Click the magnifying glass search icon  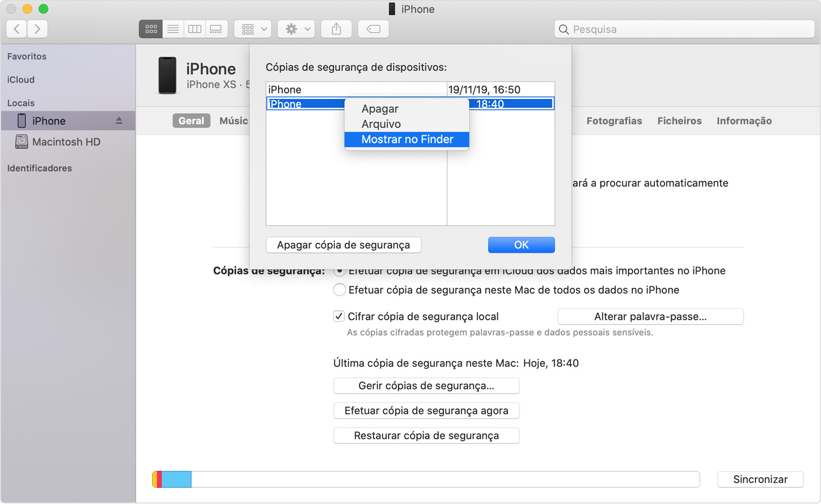(564, 29)
